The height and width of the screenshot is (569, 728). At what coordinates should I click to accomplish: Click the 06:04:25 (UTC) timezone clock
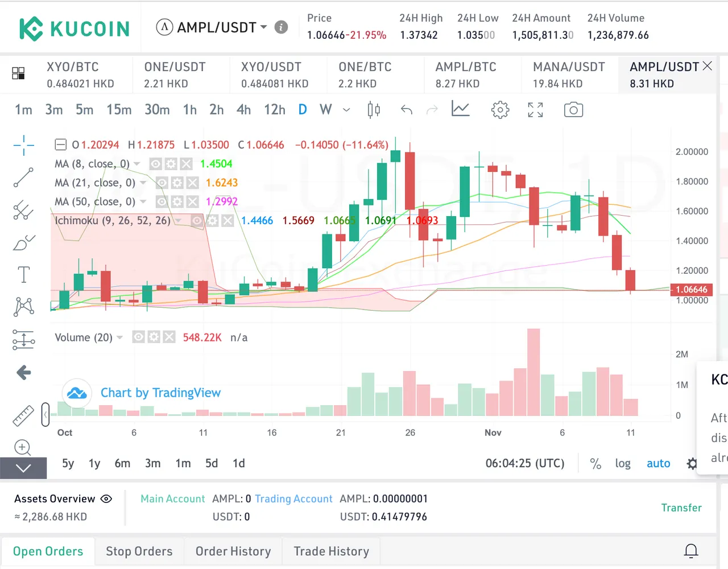point(525,464)
